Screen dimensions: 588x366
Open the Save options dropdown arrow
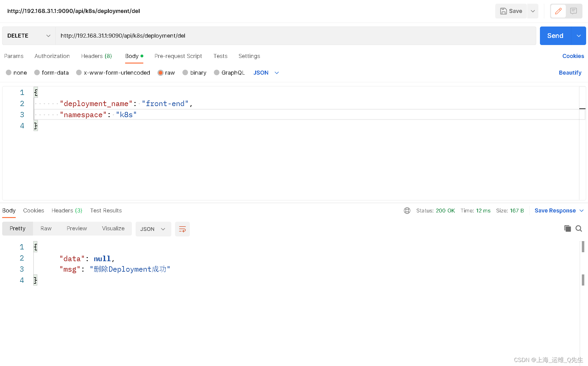pyautogui.click(x=533, y=11)
